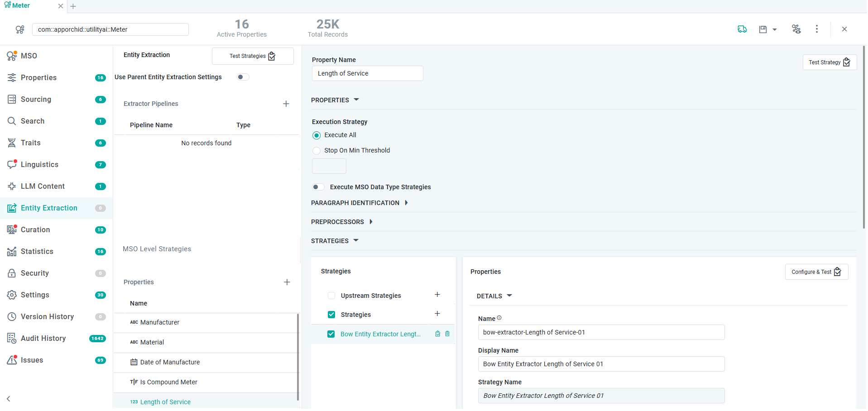Image resolution: width=868 pixels, height=411 pixels.
Task: Add a new Extractor Pipeline
Action: pyautogui.click(x=286, y=104)
